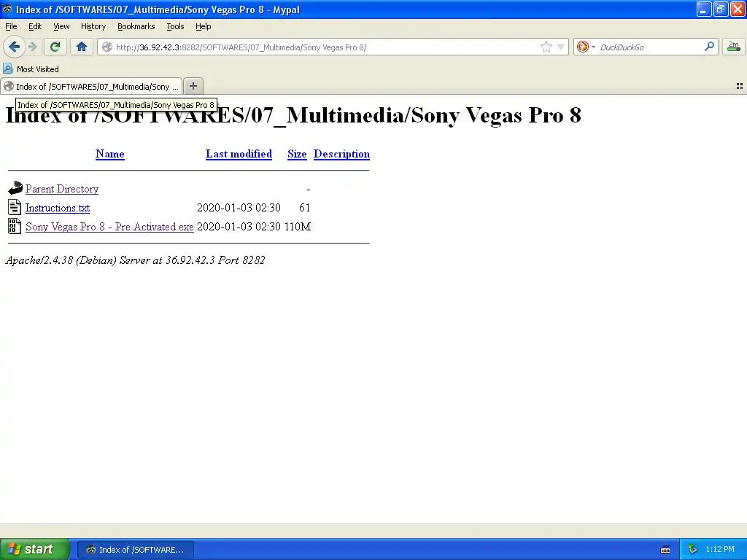Viewport: 747px width, 560px height.
Task: Click the text file icon beside Instructions.txt
Action: click(x=15, y=207)
